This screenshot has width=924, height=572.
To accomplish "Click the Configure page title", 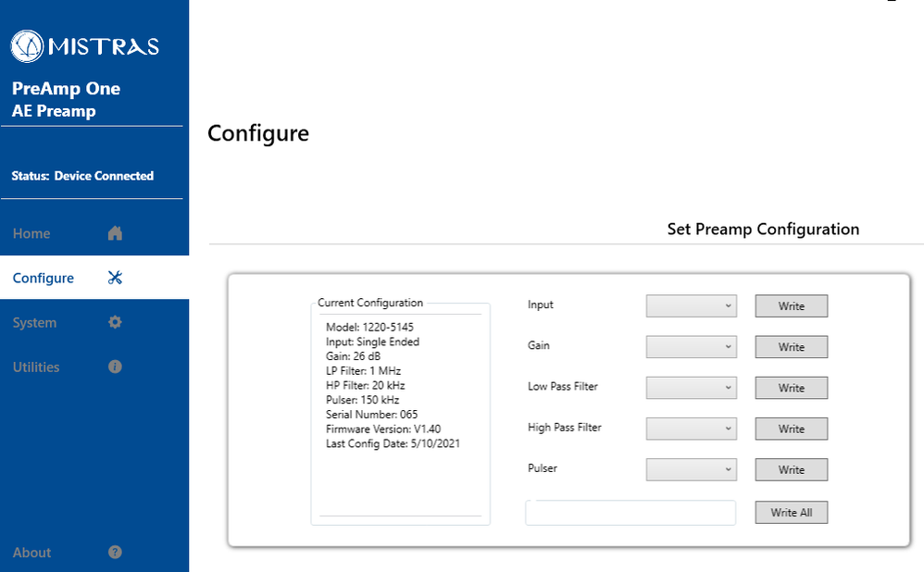I will click(x=258, y=133).
